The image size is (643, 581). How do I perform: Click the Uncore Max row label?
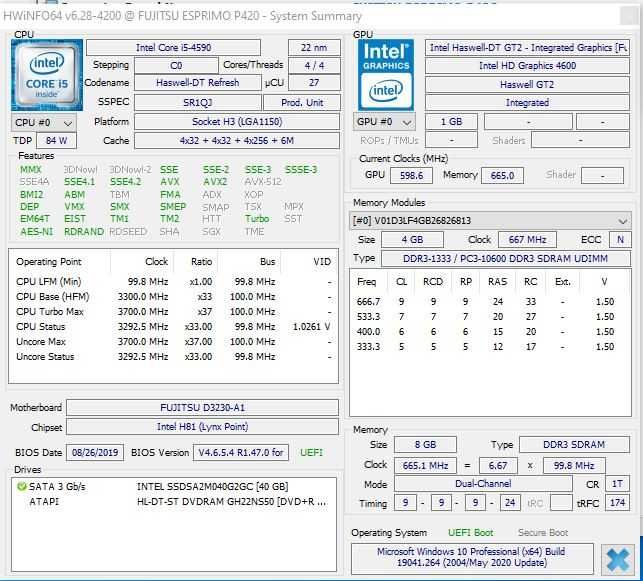click(41, 342)
